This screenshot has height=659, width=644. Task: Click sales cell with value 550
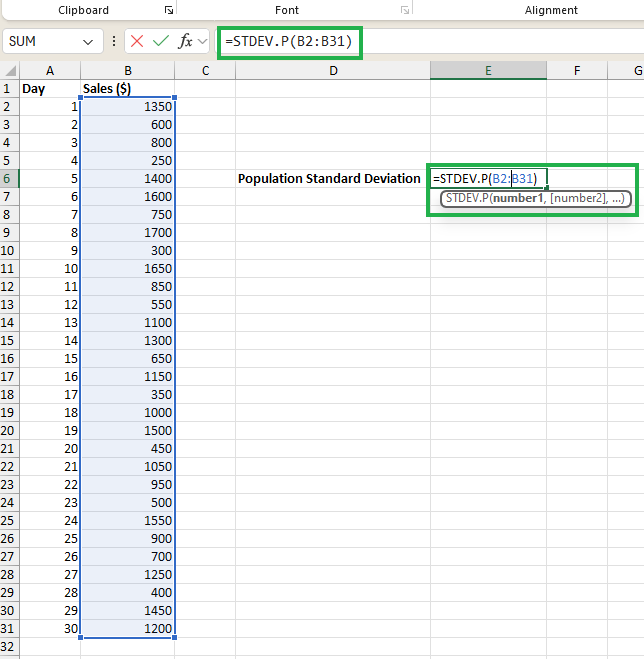point(128,305)
